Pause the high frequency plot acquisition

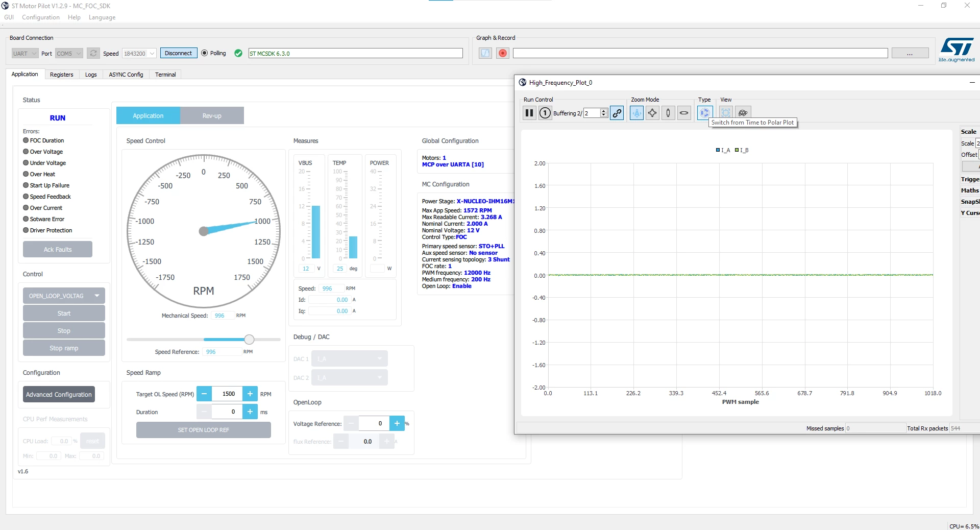coord(529,113)
